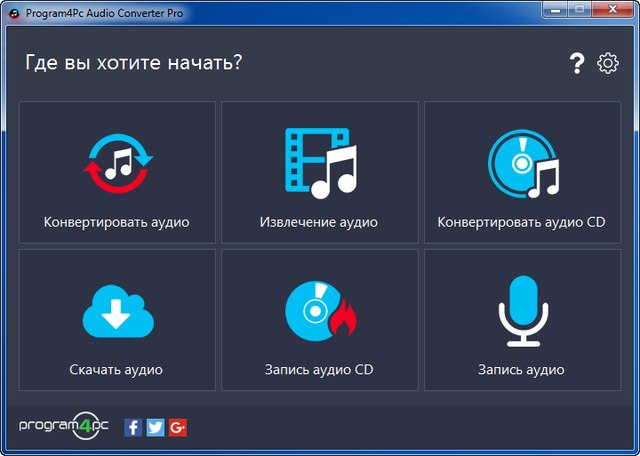Viewport: 640px width, 456px height.
Task: Click the cloud download icon
Action: (x=117, y=312)
